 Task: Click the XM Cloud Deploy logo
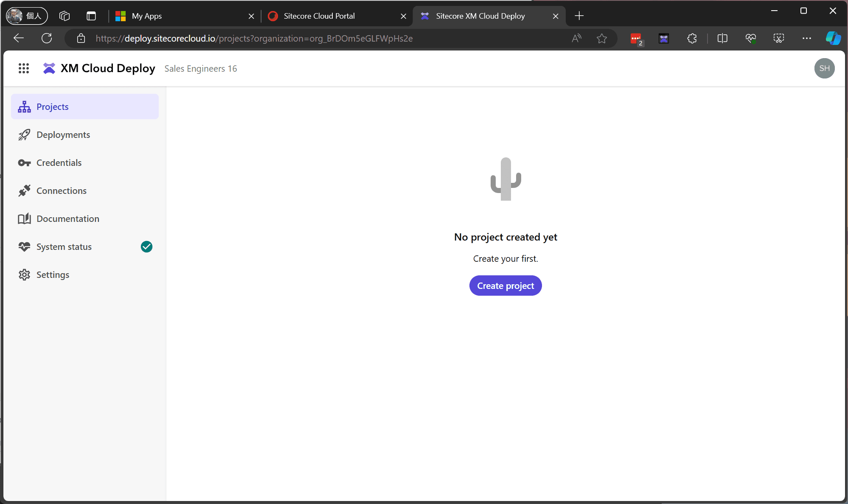49,68
